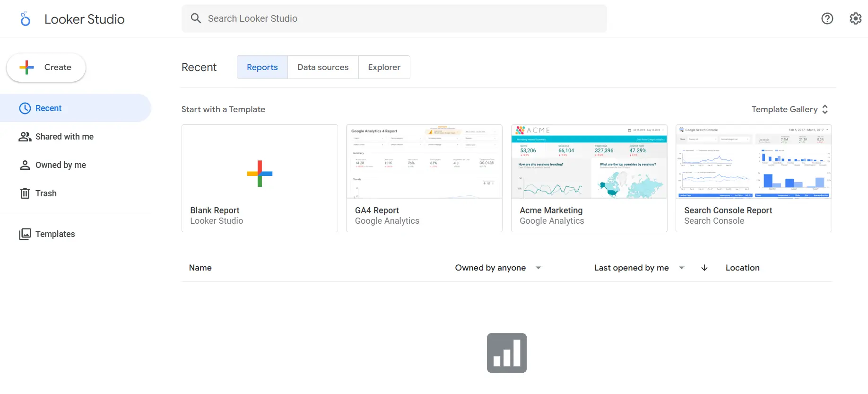Image resolution: width=868 pixels, height=394 pixels.
Task: Select Recent in the sidebar
Action: (76, 108)
